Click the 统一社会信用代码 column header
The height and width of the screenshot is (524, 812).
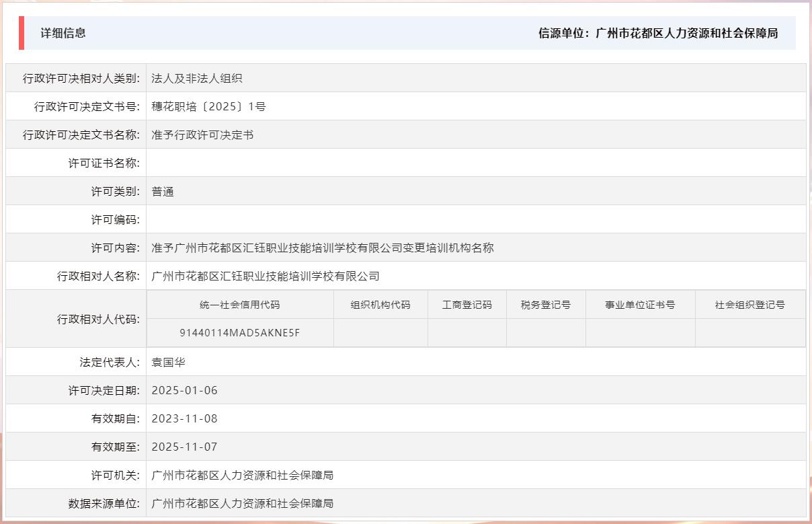[x=240, y=304]
